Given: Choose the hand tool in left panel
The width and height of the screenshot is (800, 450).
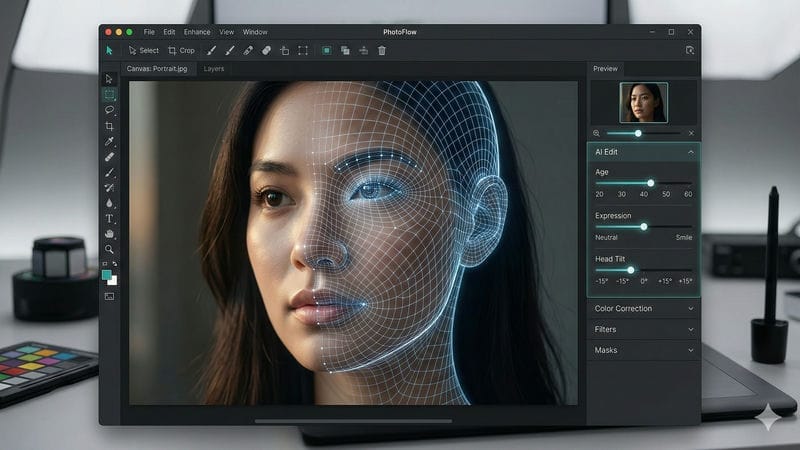Looking at the screenshot, I should tap(109, 234).
